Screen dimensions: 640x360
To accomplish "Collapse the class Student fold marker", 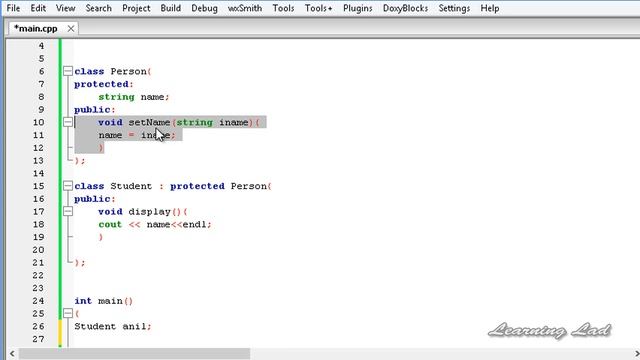I will point(68,186).
